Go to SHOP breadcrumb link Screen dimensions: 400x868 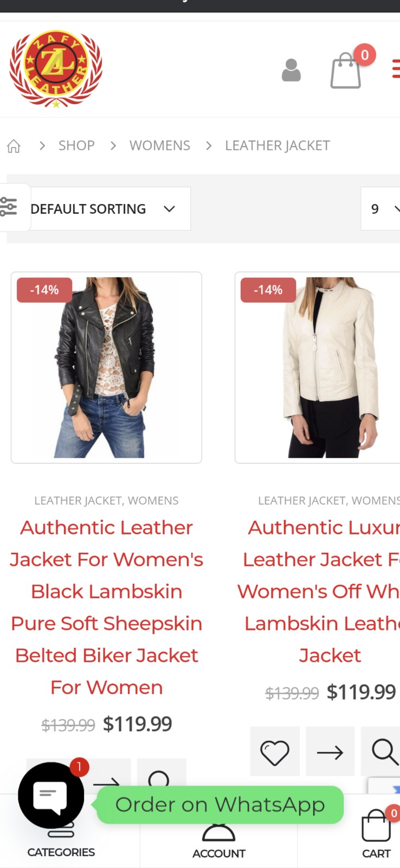tap(76, 145)
